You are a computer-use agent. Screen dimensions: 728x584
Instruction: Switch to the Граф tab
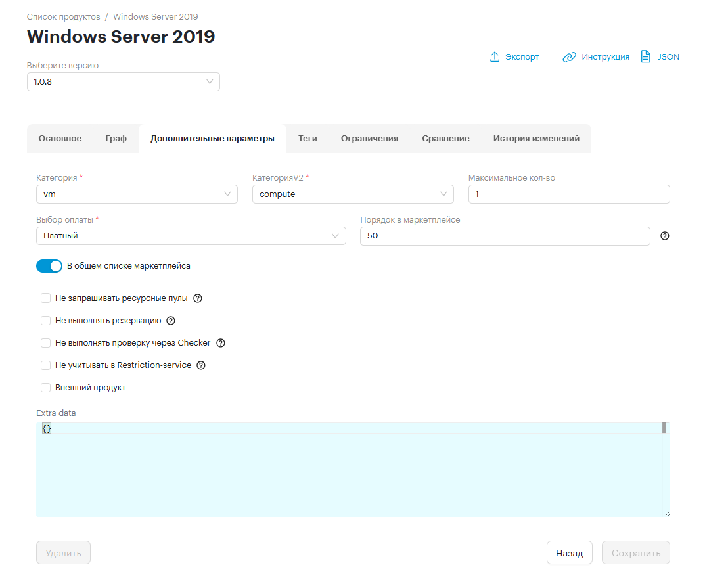(116, 139)
